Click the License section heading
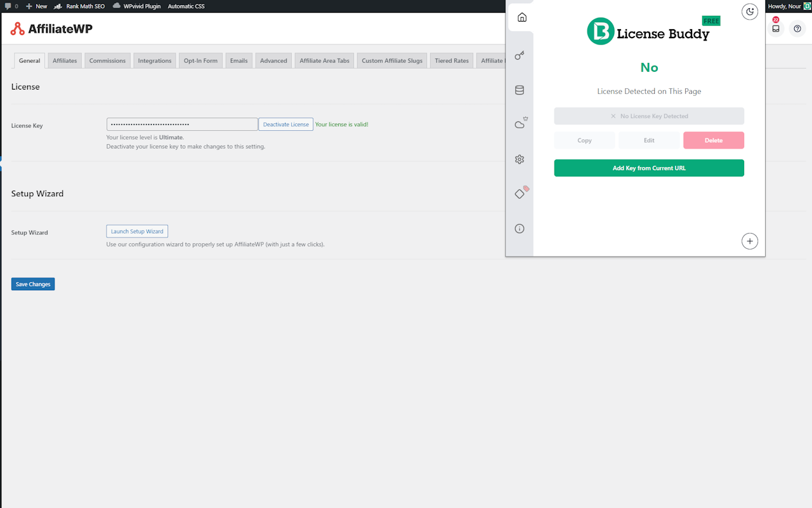This screenshot has width=812, height=508. [x=25, y=87]
